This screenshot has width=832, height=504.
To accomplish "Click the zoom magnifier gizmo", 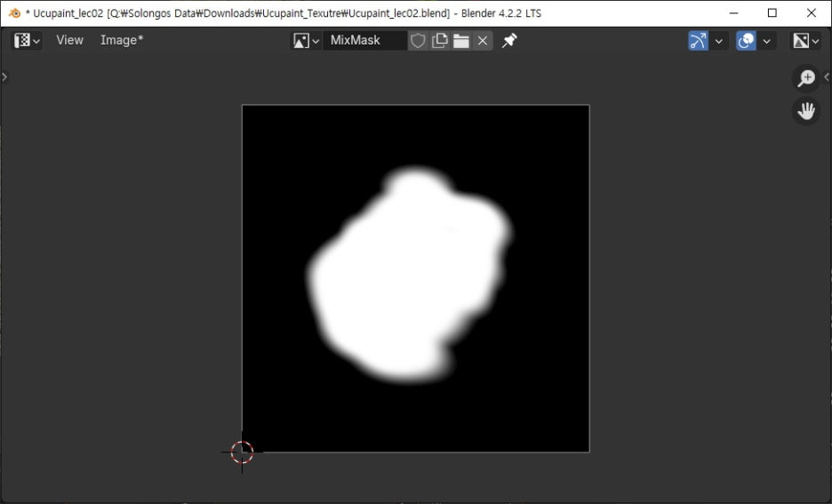I will click(806, 78).
